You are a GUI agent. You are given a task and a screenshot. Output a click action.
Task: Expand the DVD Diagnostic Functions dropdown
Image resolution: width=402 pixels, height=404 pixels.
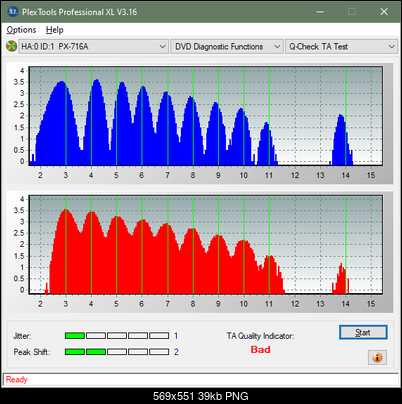coord(227,47)
